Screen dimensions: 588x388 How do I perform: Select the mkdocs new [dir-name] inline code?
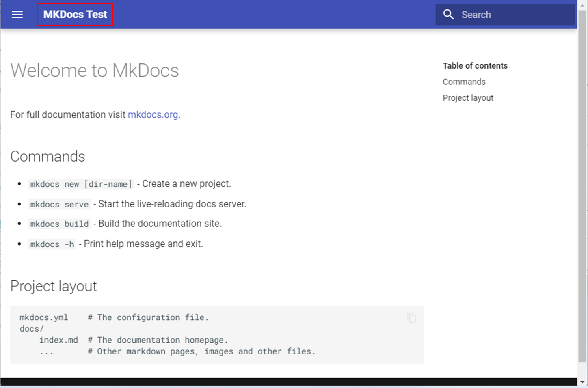tap(80, 184)
